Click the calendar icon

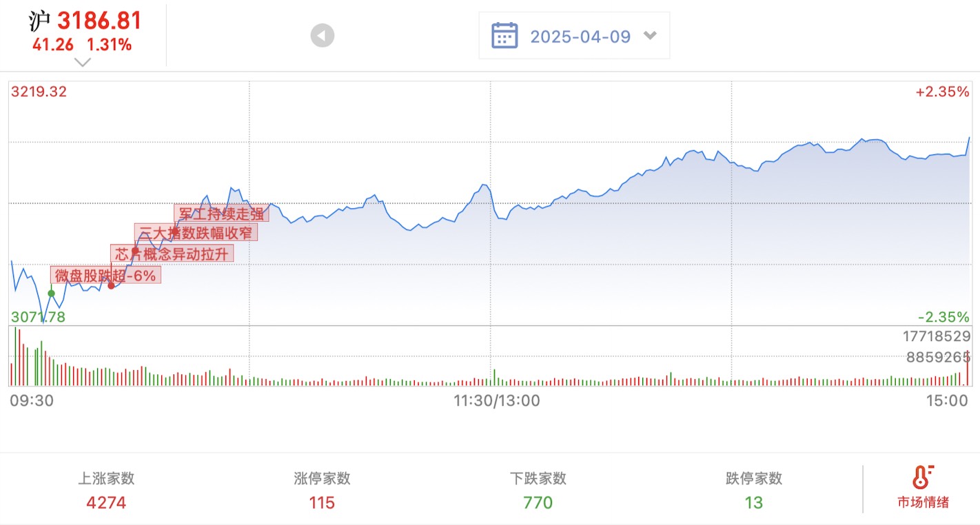point(504,35)
